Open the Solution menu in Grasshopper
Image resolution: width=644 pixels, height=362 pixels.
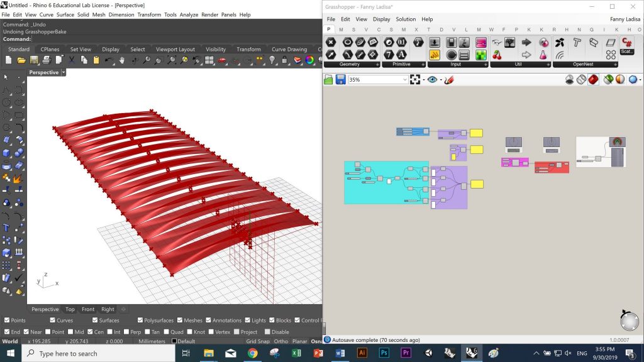406,19
